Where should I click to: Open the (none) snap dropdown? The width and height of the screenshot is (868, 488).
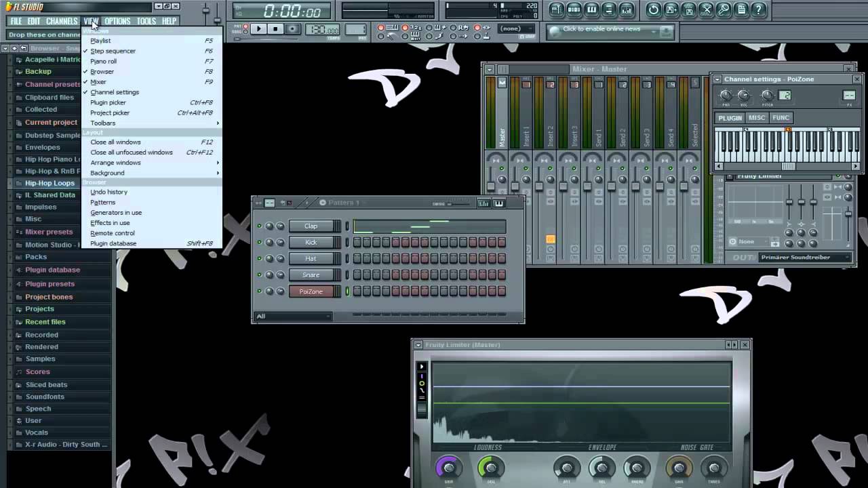click(x=517, y=28)
